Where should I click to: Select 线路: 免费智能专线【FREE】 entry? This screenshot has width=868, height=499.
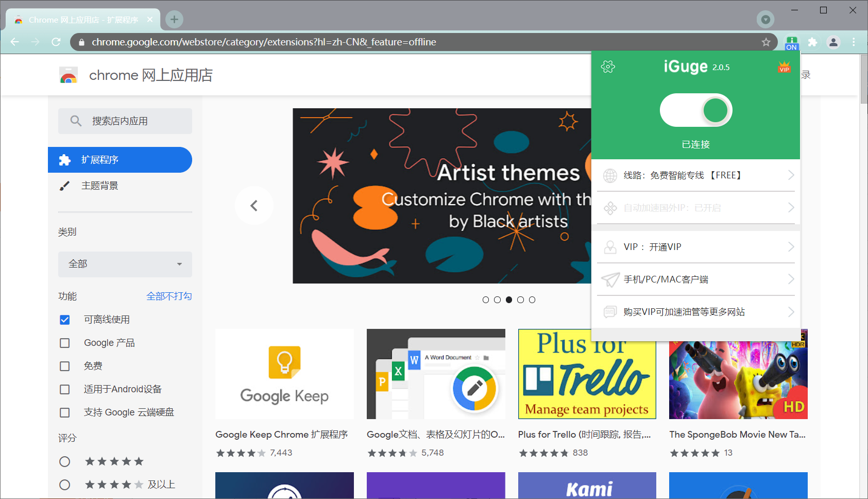(x=696, y=175)
